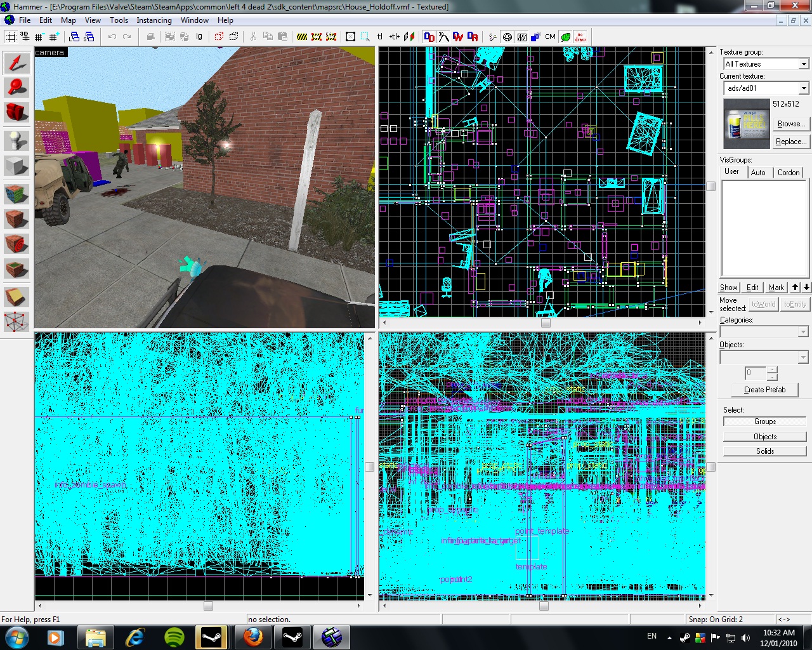
Task: Select the Camera tool
Action: (x=17, y=112)
